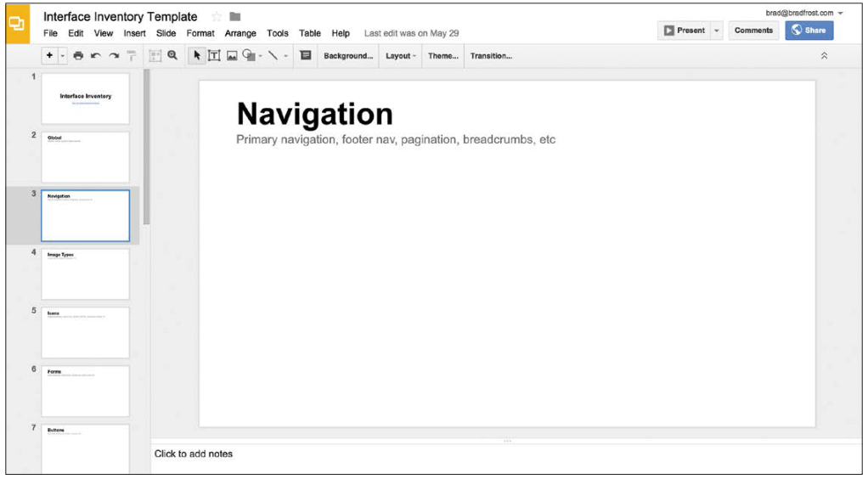868x479 pixels.
Task: Open the Format menu
Action: (x=200, y=33)
